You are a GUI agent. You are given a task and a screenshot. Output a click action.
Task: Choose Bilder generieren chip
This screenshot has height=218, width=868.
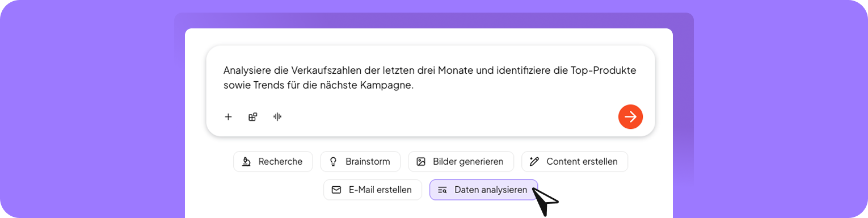click(461, 162)
